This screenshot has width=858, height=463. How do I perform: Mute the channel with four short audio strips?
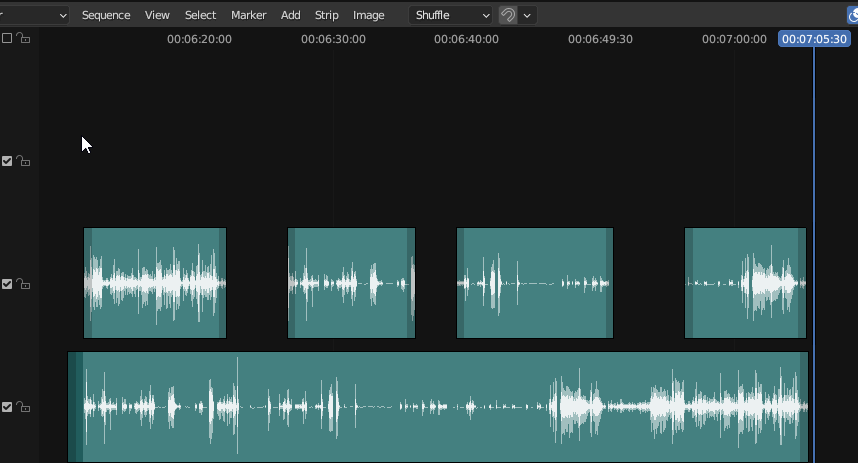(x=8, y=284)
